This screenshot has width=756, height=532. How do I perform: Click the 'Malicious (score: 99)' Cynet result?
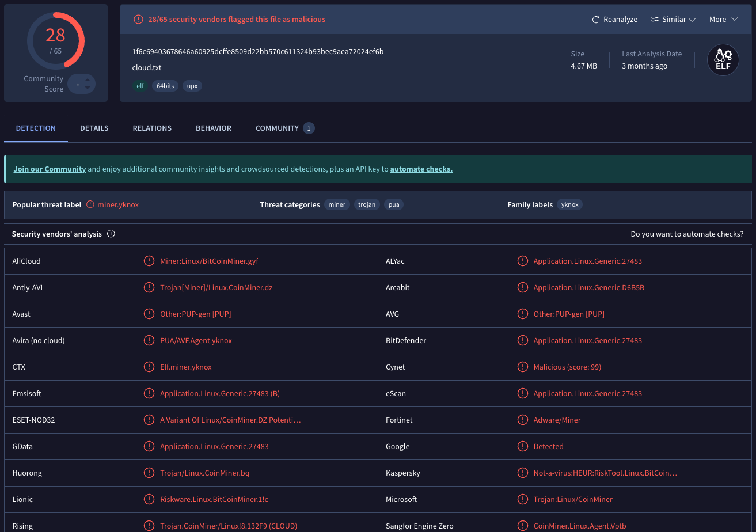[567, 367]
